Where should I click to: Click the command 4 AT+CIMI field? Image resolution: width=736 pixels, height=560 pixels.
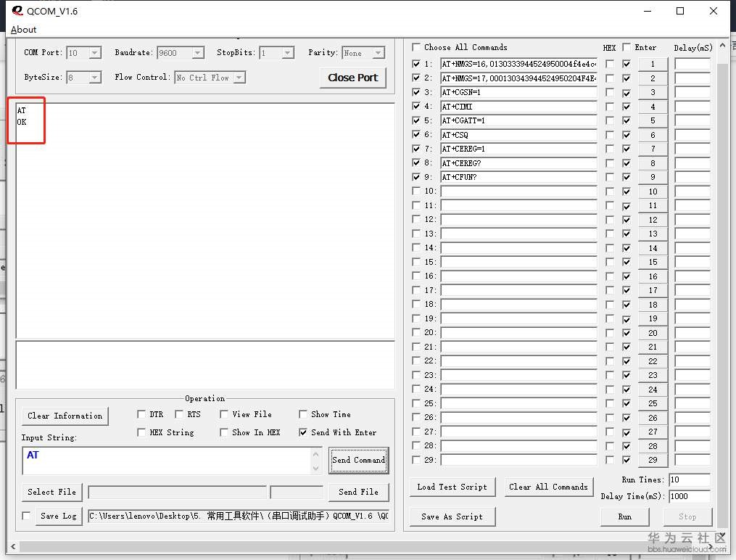coord(518,107)
